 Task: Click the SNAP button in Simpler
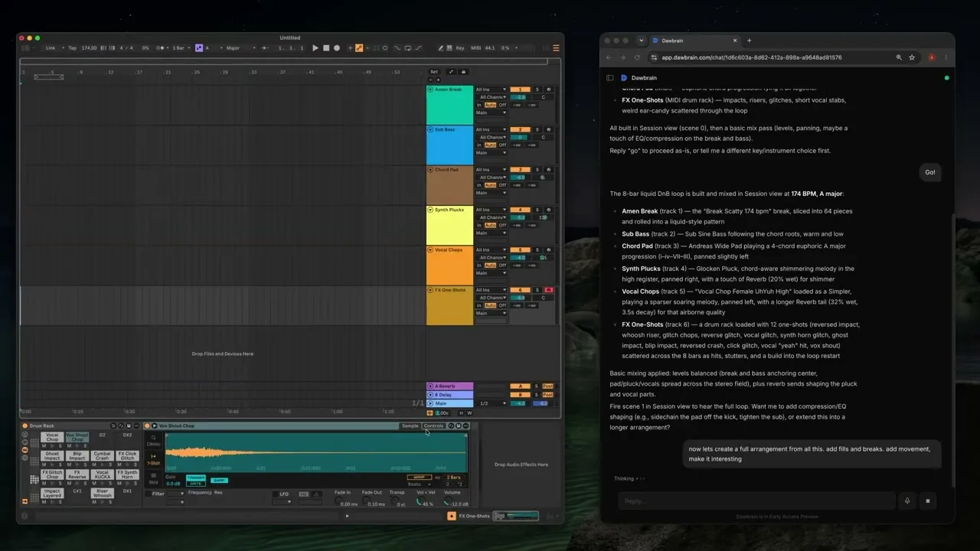coord(219,481)
